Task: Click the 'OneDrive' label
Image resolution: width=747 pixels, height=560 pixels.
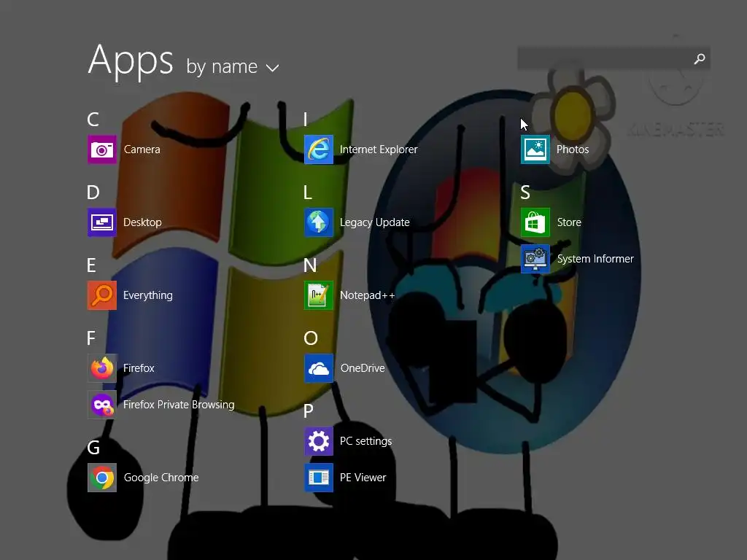Action: click(363, 368)
